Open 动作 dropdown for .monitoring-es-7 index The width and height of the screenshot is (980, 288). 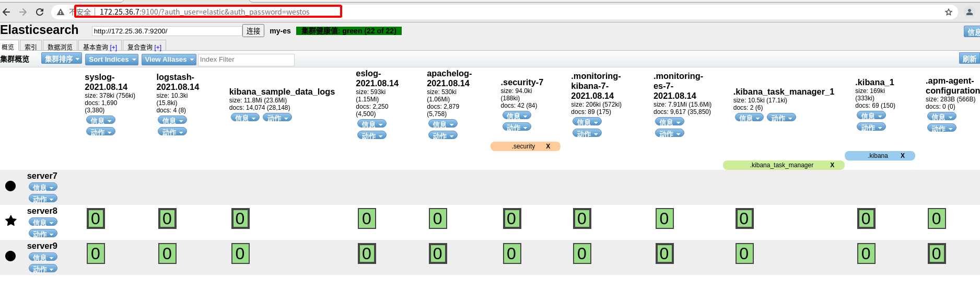click(670, 133)
